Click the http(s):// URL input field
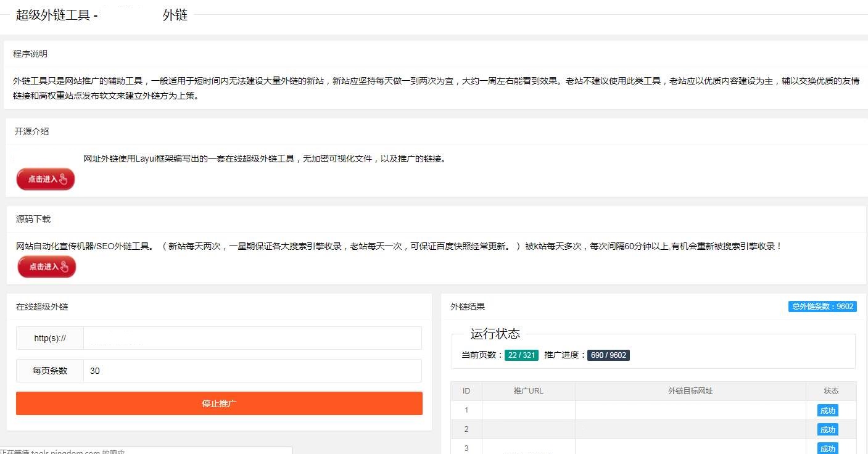Screen dimensions: 868x454 pyautogui.click(x=253, y=338)
